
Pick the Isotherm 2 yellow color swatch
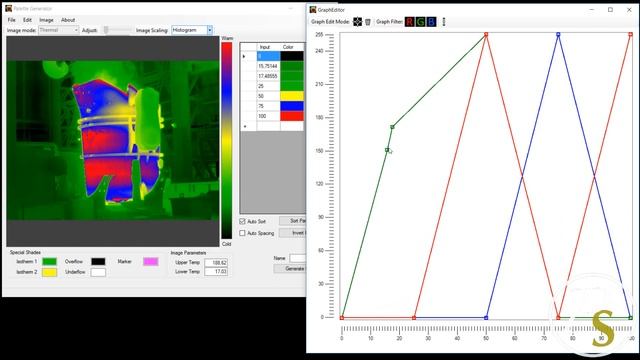point(49,272)
